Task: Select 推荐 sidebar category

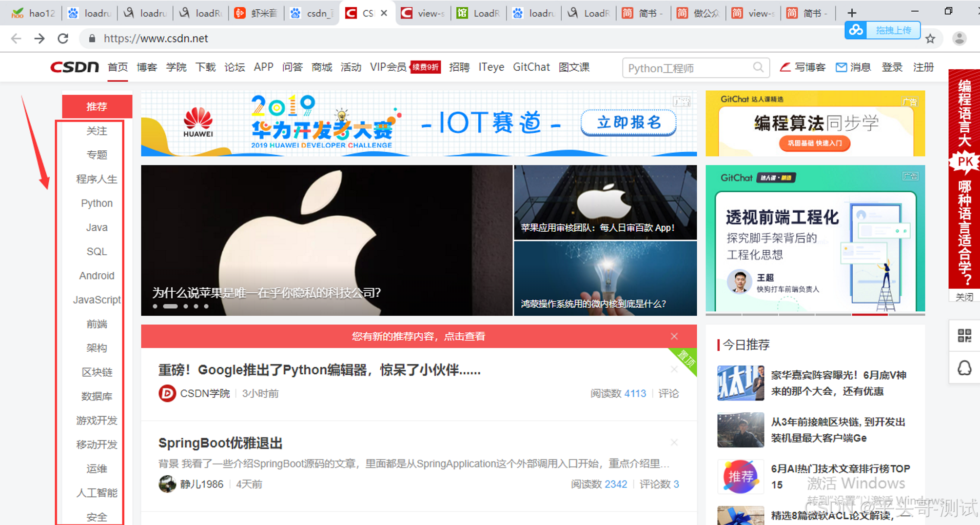Action: click(97, 106)
